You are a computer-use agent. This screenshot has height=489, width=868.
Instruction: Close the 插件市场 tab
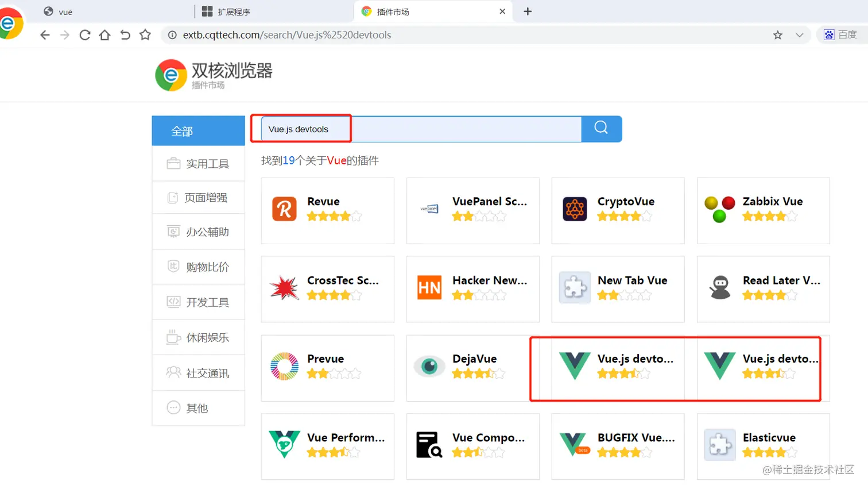pos(502,11)
